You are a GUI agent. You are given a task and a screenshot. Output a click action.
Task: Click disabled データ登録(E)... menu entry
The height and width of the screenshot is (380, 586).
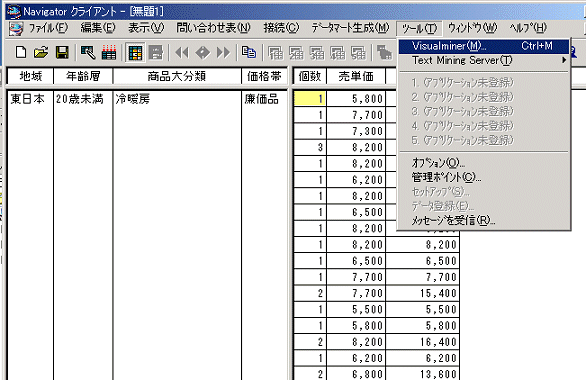[x=484, y=206]
